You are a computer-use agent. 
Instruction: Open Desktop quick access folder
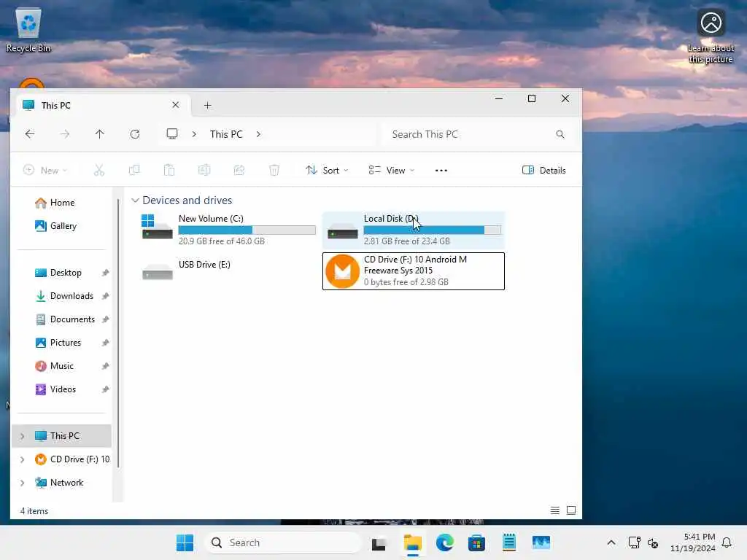coord(61,273)
